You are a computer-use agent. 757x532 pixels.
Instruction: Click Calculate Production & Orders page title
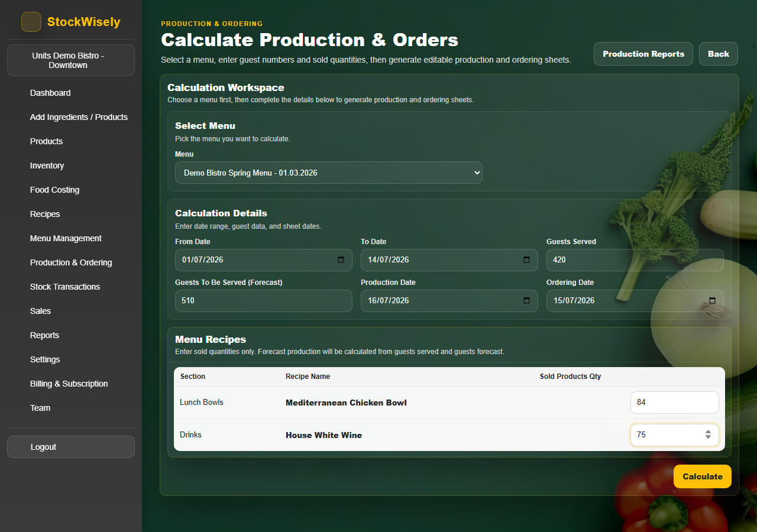(x=309, y=40)
